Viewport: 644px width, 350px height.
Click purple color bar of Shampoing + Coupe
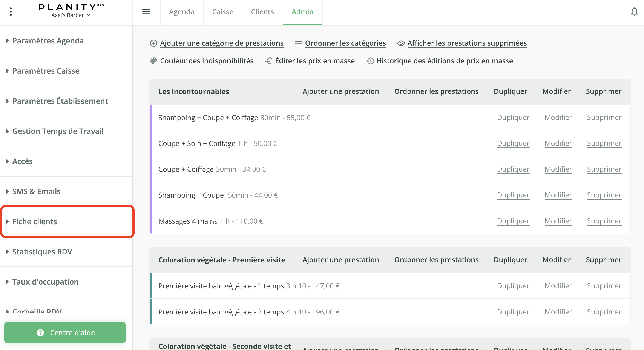point(151,195)
